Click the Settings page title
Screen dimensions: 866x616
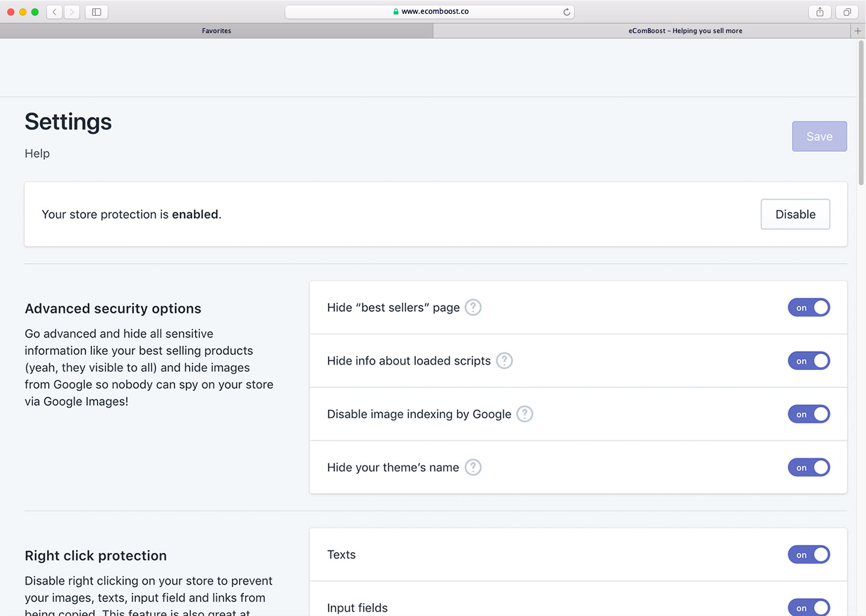[68, 122]
